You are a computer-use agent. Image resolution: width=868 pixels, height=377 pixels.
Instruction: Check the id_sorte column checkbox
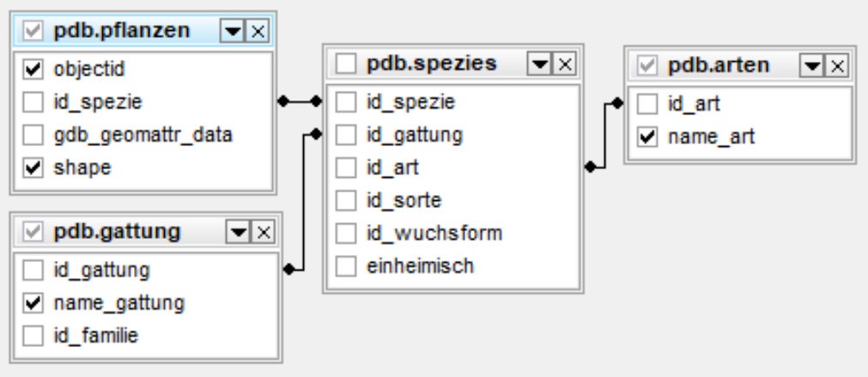[x=346, y=201]
